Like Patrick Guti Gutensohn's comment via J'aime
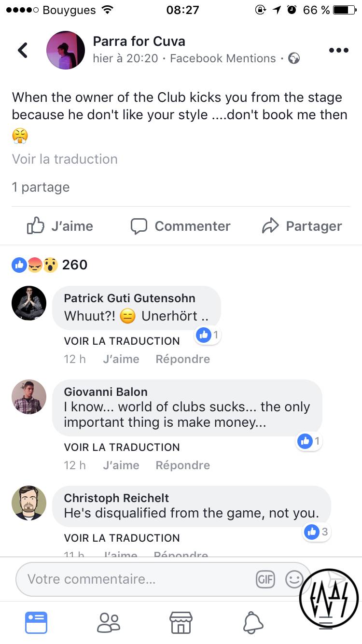The height and width of the screenshot is (644, 362). tap(121, 359)
